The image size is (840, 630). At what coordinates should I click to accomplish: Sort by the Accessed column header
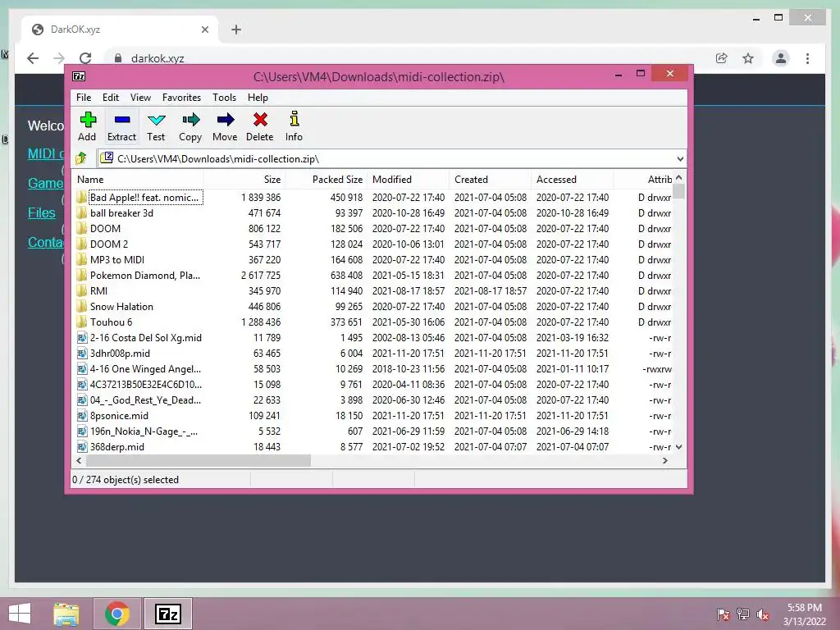tap(572, 180)
